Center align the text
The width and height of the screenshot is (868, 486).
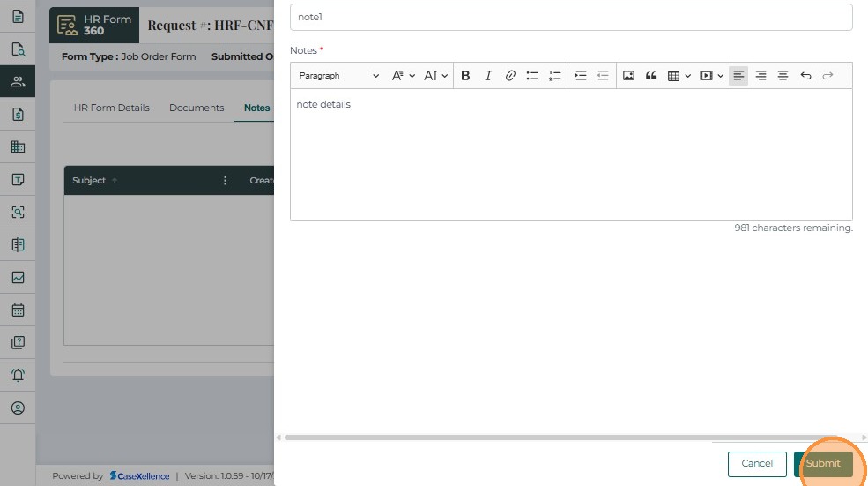click(x=783, y=75)
